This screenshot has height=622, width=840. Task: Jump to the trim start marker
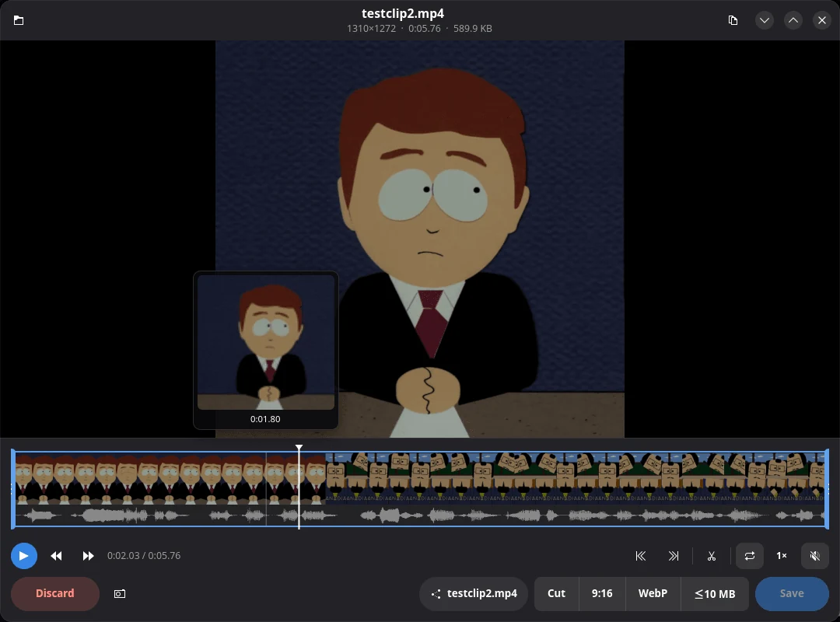641,556
